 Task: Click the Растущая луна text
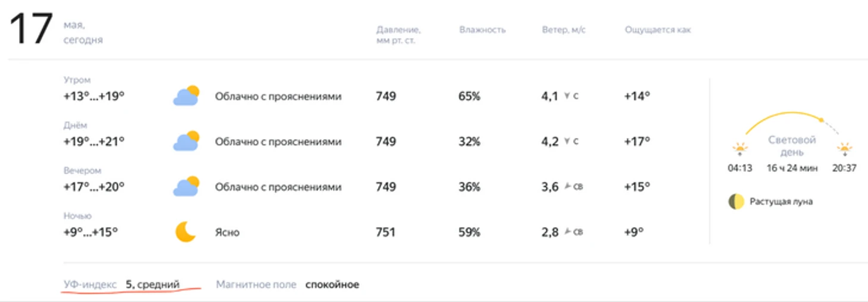pyautogui.click(x=781, y=202)
